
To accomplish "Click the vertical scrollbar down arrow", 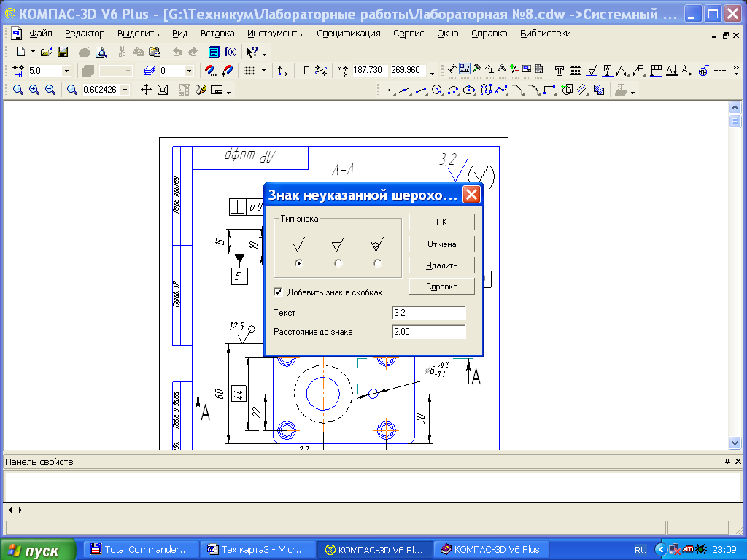I will coord(734,443).
